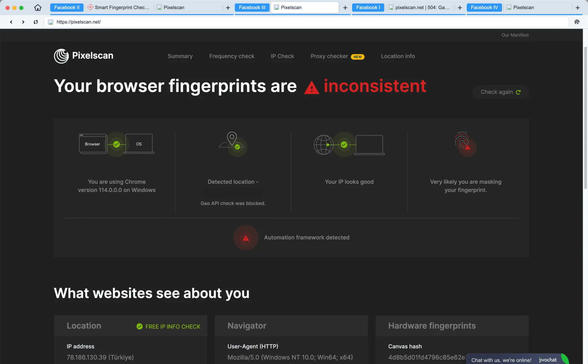Click the Browser-OS consistency check icon
588x364 pixels.
pos(117,144)
